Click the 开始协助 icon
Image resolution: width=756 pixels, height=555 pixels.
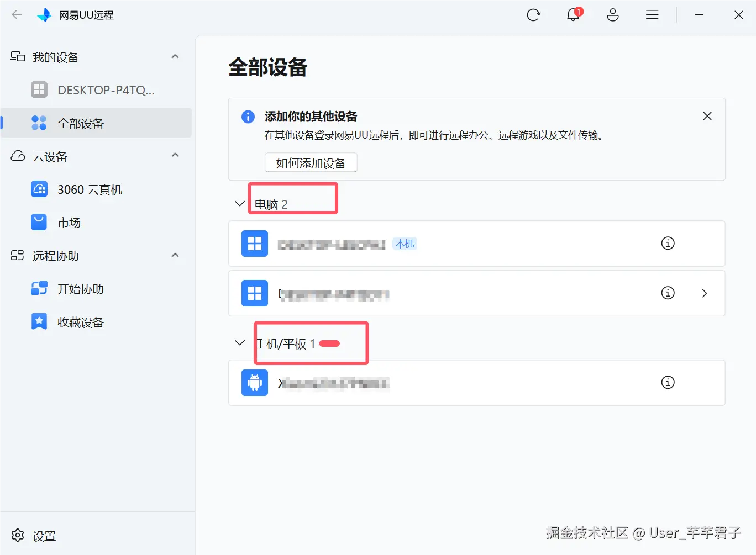(39, 288)
